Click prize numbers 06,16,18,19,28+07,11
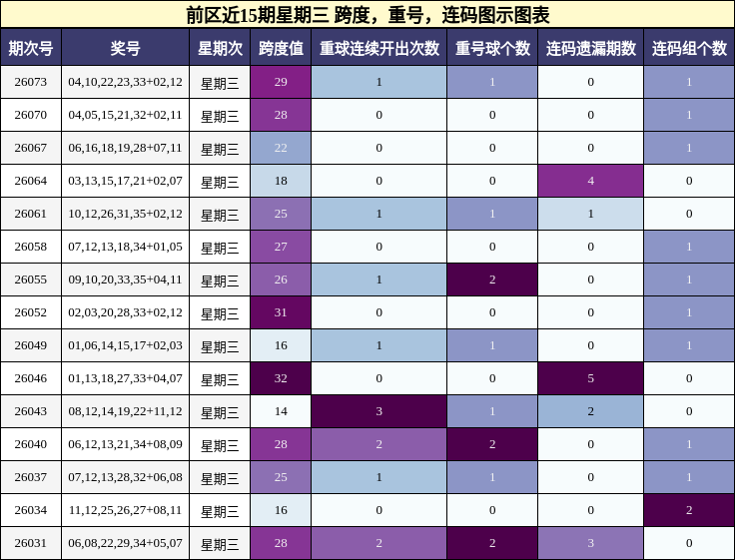This screenshot has width=735, height=560. [125, 148]
